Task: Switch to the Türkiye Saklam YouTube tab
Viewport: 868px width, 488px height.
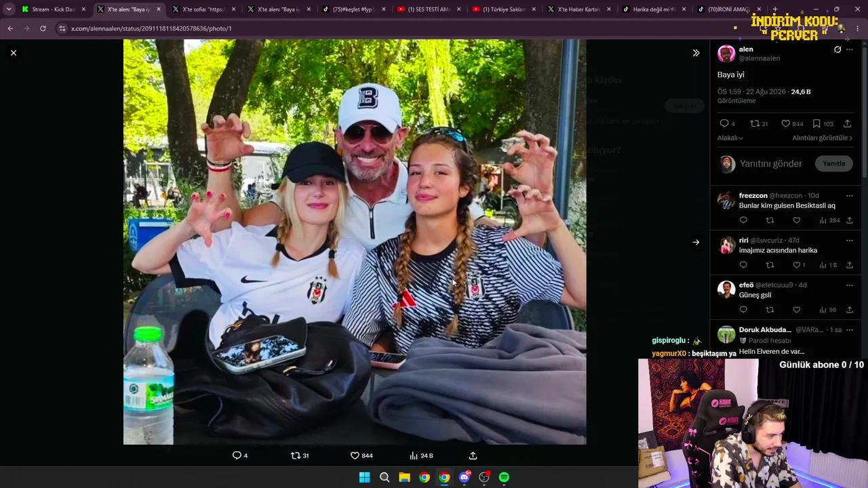Action: [x=503, y=9]
